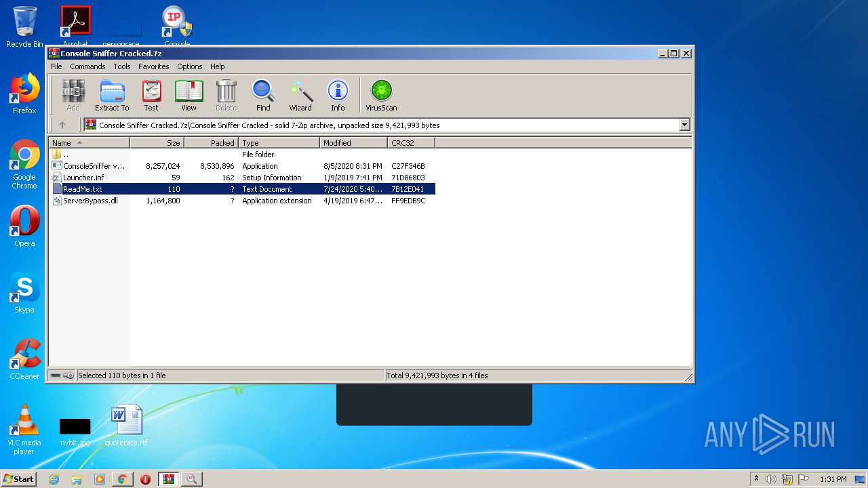This screenshot has height=488, width=868.
Task: Open CCleaner desktop shortcut
Action: coord(24,359)
